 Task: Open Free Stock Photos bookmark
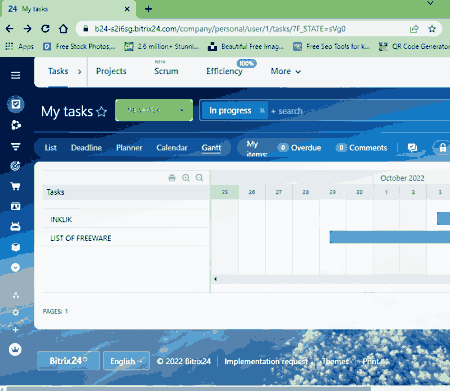tap(80, 46)
